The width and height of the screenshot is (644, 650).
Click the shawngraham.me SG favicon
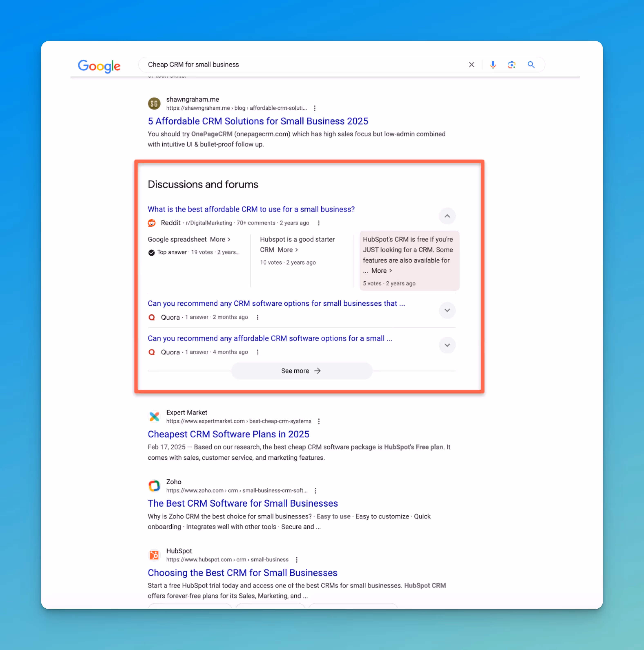coord(154,104)
